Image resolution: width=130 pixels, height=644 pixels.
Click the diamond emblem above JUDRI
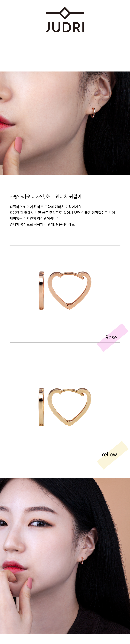[65, 13]
